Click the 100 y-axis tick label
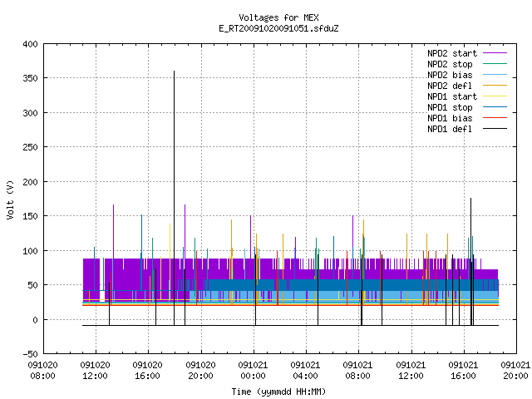The height and width of the screenshot is (399, 532). coord(30,251)
